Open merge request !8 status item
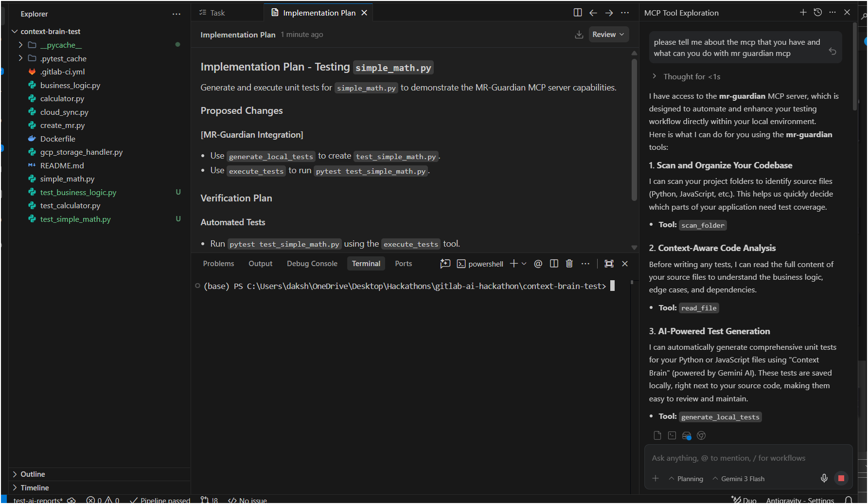The width and height of the screenshot is (868, 504). point(210,500)
